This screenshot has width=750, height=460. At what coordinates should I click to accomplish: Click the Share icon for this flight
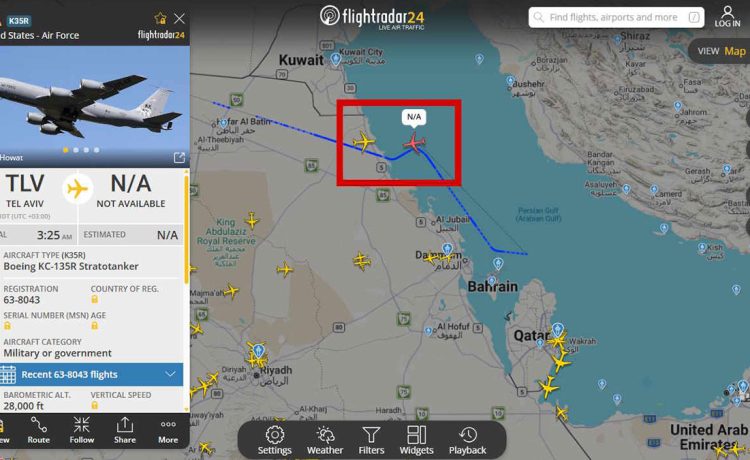click(125, 430)
